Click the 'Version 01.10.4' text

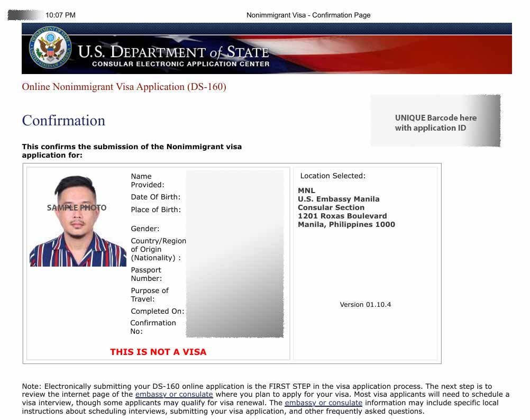coord(365,305)
